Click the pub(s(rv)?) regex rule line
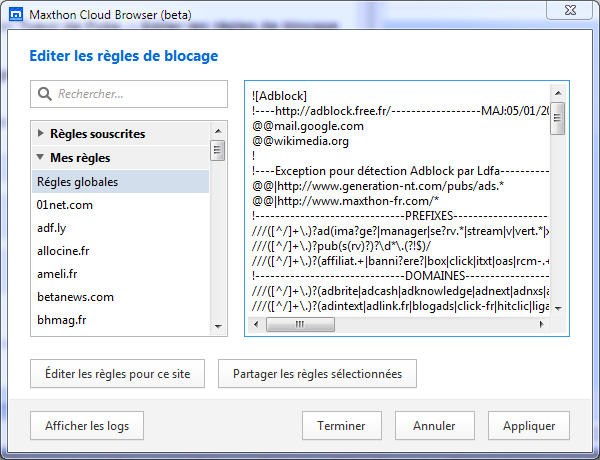The image size is (600, 460). pos(341,246)
